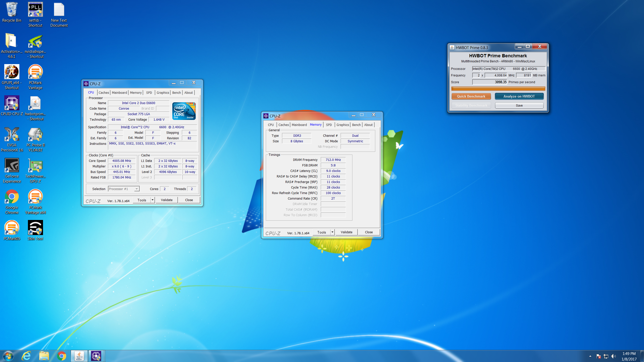Click the DRAM Frequency value 712.0 MHz
Image resolution: width=644 pixels, height=362 pixels.
(333, 160)
